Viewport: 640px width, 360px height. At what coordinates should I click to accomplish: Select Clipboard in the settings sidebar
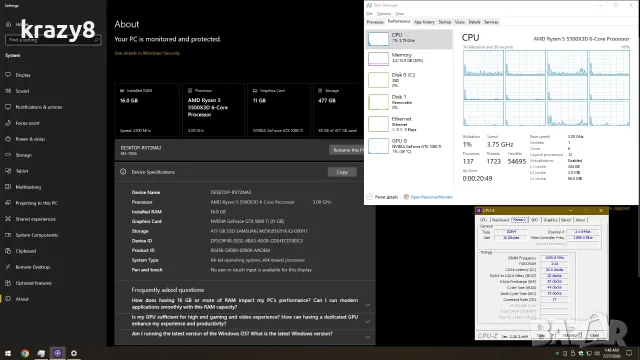[26, 251]
